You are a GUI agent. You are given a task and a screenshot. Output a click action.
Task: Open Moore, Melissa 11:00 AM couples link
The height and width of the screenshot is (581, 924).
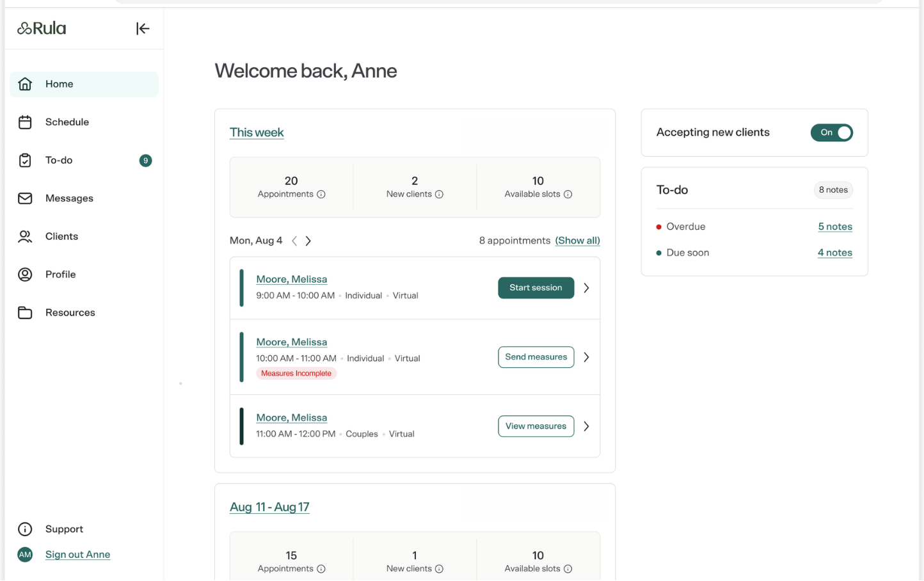292,417
